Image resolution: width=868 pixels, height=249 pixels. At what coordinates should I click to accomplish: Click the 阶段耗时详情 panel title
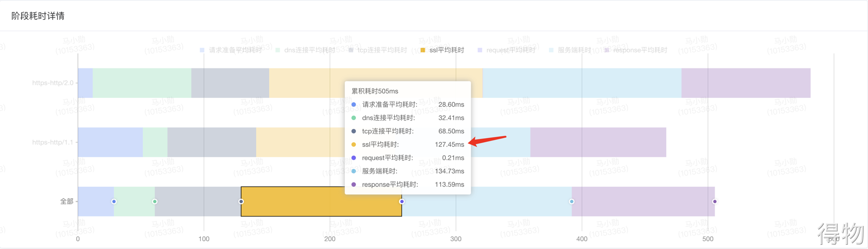point(38,16)
